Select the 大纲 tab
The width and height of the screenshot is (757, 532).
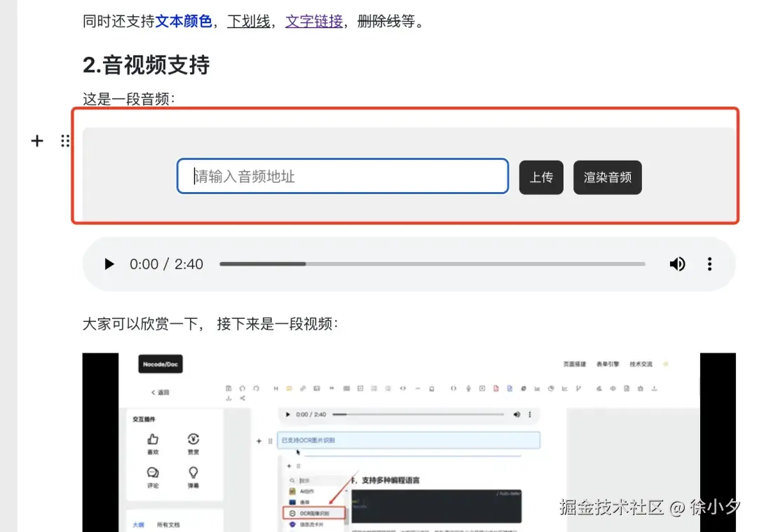tap(138, 525)
